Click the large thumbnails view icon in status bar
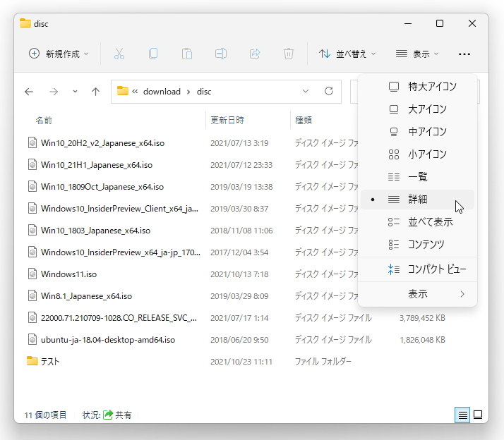The width and height of the screenshot is (504, 440). point(478,415)
